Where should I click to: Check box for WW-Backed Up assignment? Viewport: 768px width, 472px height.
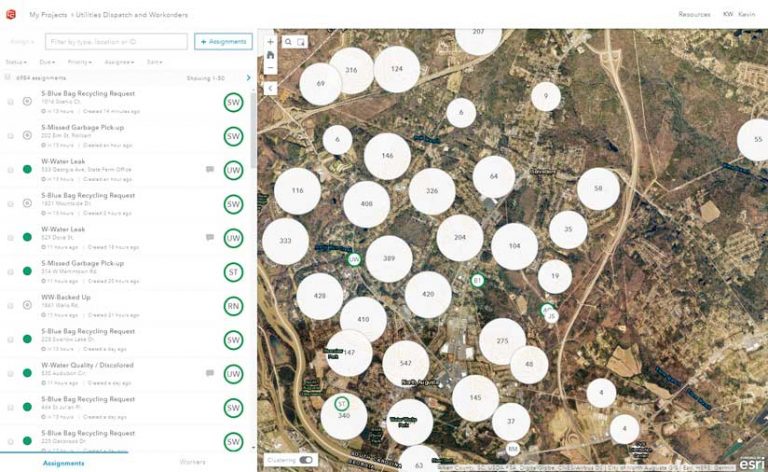point(10,306)
